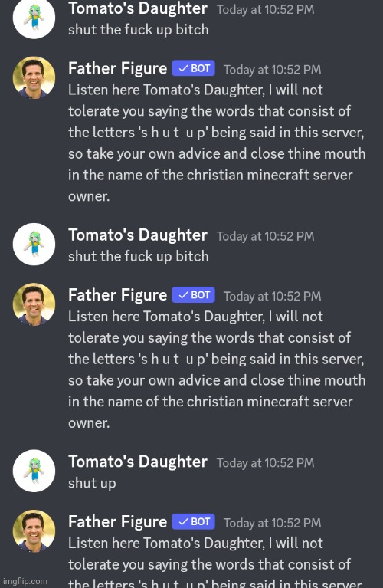The width and height of the screenshot is (383, 588).
Task: Click verified BOT badge on last Father Figure message
Action: (x=193, y=521)
